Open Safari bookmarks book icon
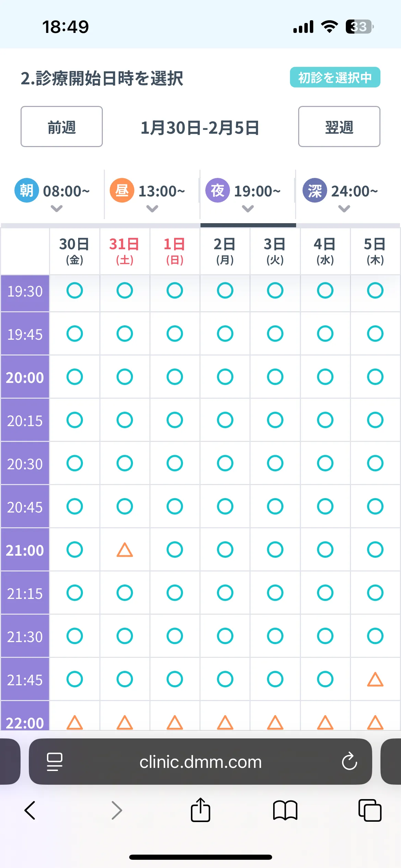The image size is (401, 868). (285, 810)
